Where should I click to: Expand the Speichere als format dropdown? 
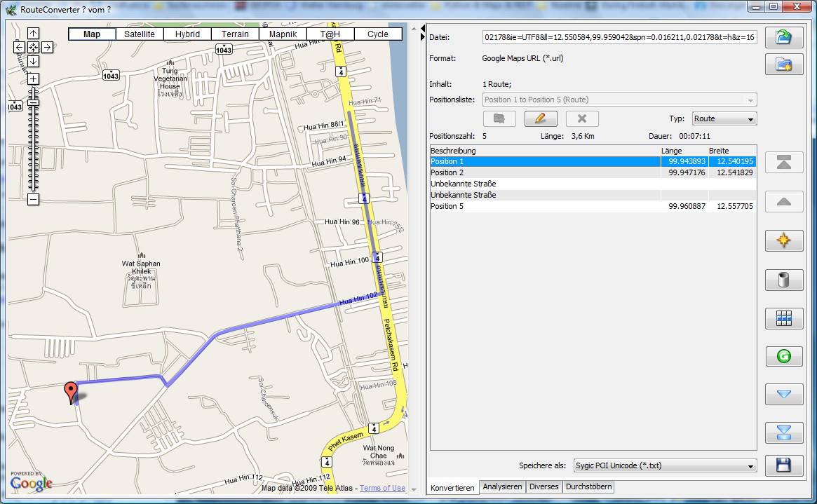(x=664, y=465)
